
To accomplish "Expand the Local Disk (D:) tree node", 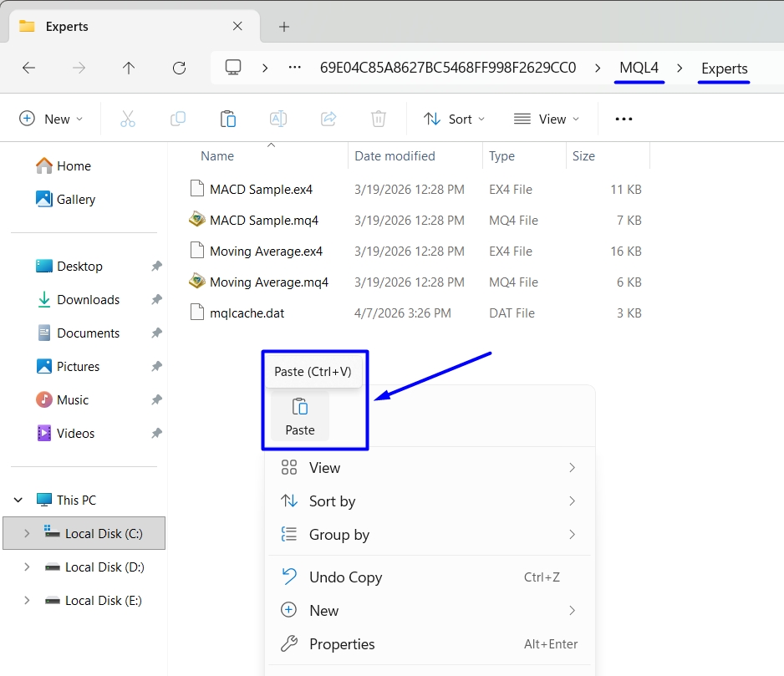I will [27, 567].
